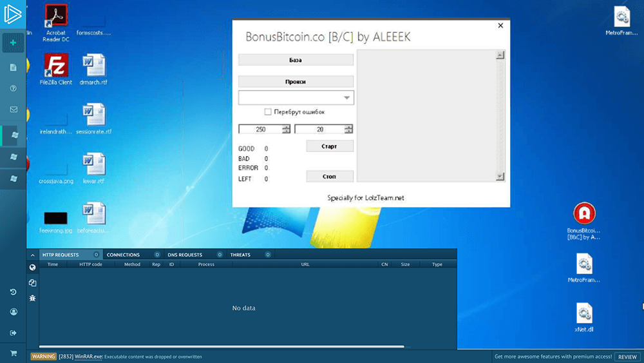Open FileZilla Client desktop icon
644x363 pixels.
tap(56, 69)
